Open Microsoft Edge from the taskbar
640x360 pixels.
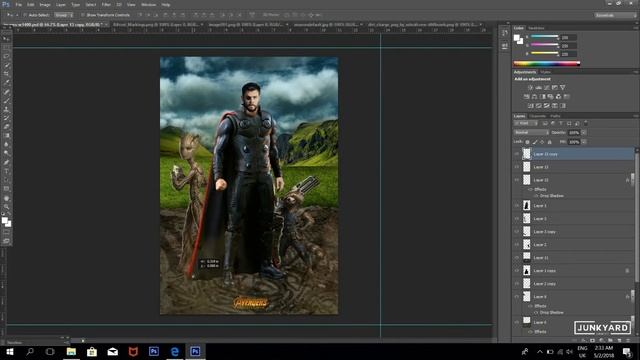(175, 351)
